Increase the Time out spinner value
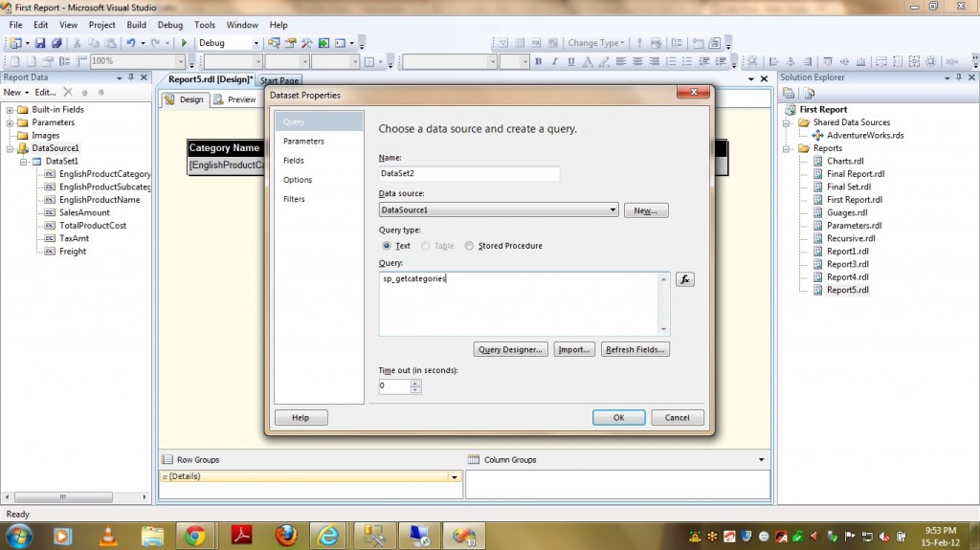 pos(415,384)
